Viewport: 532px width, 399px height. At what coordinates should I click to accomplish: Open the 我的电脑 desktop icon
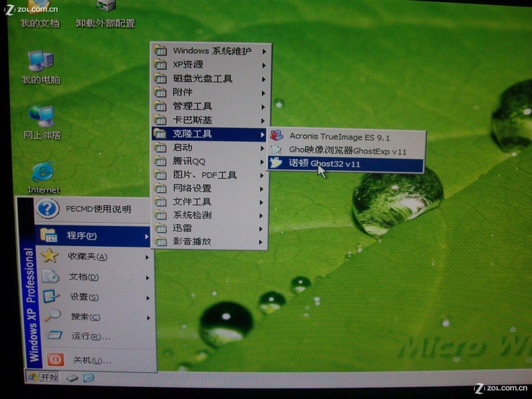tap(41, 67)
